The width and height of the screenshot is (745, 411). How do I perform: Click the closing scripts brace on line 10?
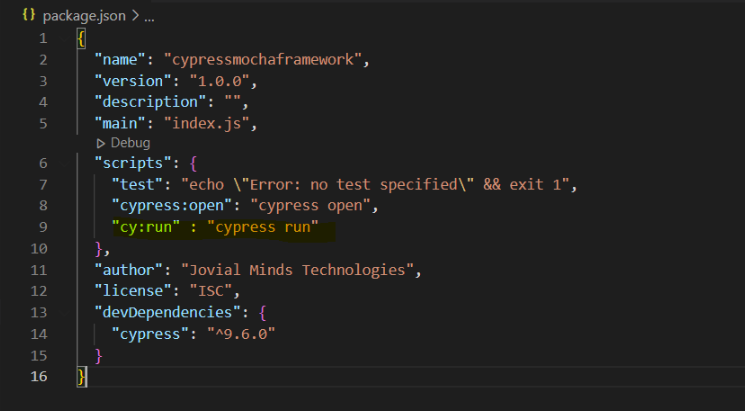99,249
